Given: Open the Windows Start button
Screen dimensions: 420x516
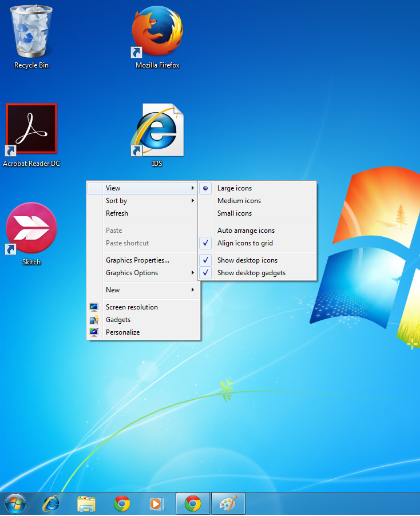Looking at the screenshot, I should pos(15,503).
